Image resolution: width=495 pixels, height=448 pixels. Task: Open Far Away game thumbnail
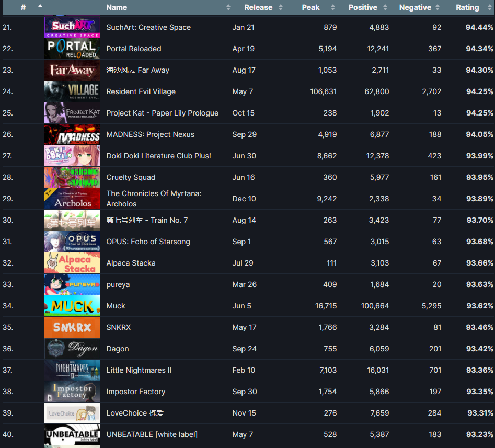(x=72, y=70)
